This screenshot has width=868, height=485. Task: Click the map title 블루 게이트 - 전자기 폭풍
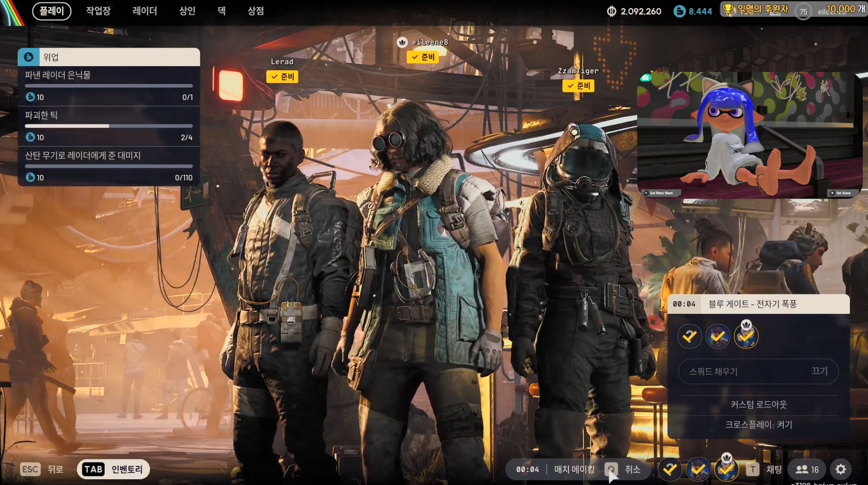752,304
